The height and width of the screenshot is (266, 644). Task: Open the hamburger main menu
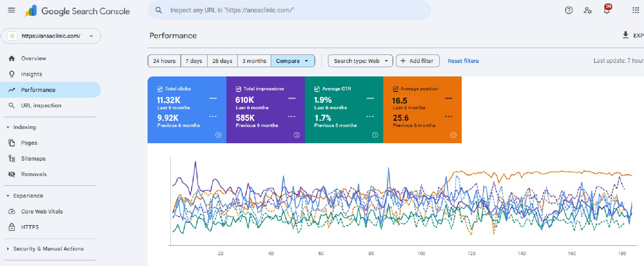[x=12, y=10]
